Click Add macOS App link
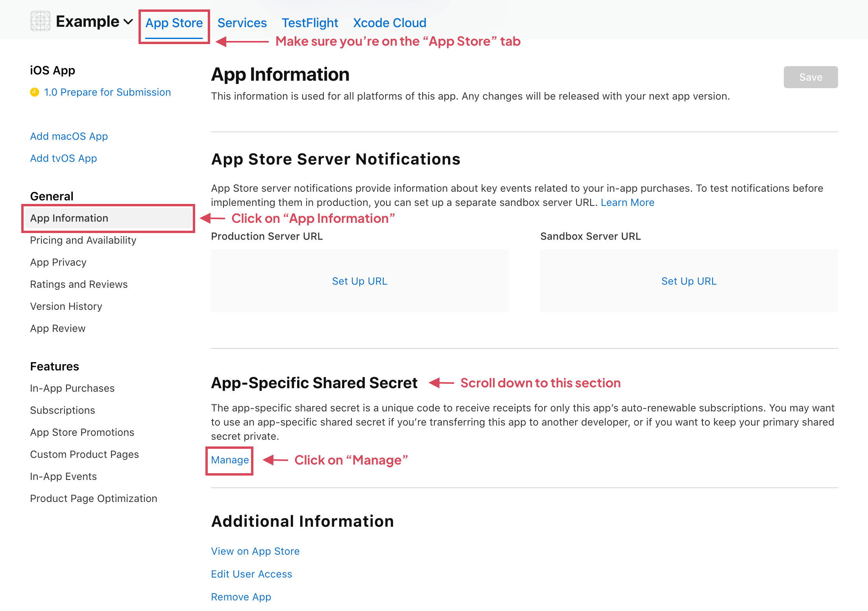 [x=69, y=136]
